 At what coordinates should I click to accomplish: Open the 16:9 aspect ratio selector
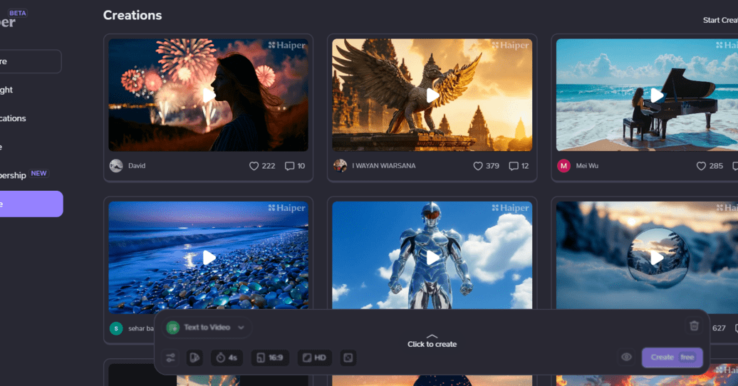tap(270, 358)
